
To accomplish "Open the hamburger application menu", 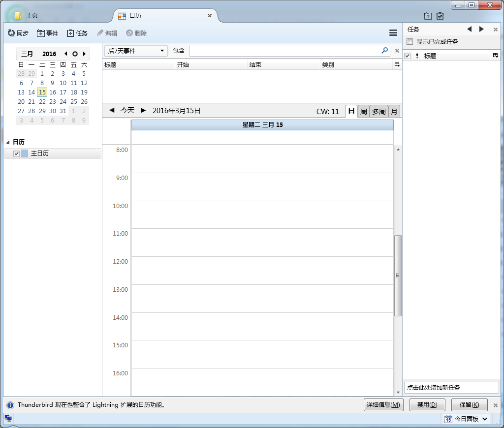I will point(393,33).
